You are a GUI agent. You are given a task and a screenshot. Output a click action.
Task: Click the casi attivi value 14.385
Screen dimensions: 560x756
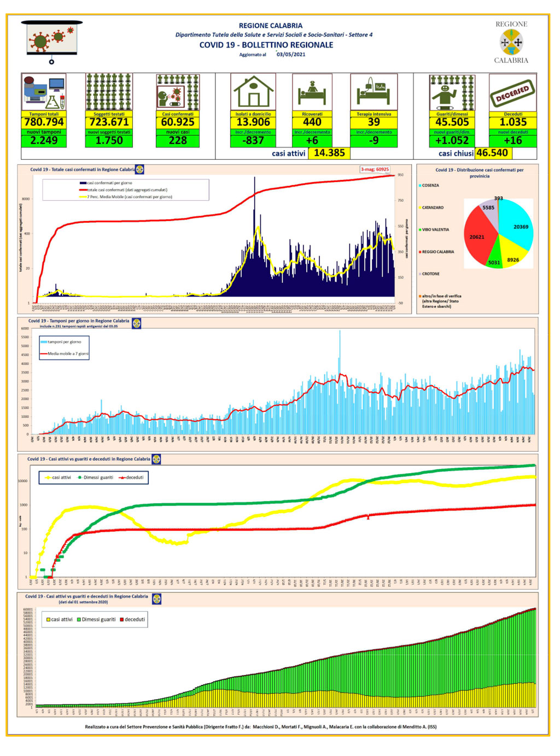point(329,153)
